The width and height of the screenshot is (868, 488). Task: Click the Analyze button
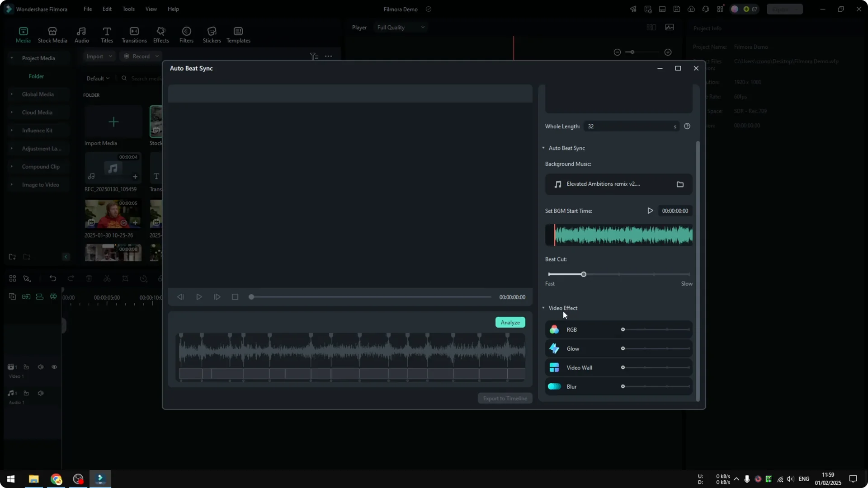point(510,322)
